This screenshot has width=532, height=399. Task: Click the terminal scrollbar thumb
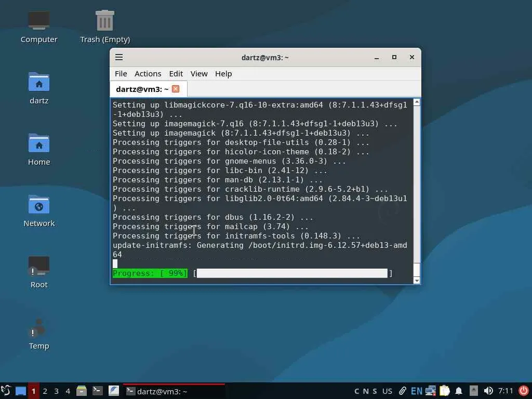click(417, 270)
